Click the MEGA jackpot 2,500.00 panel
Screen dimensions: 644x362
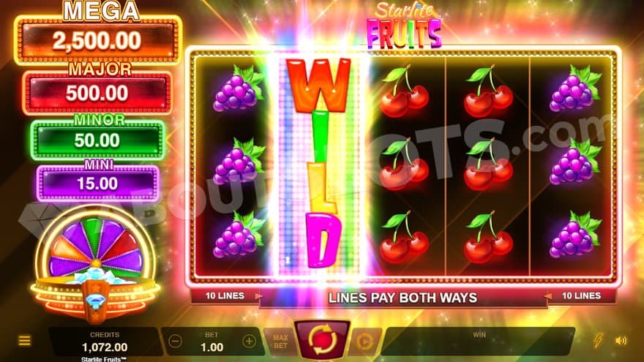pyautogui.click(x=98, y=41)
